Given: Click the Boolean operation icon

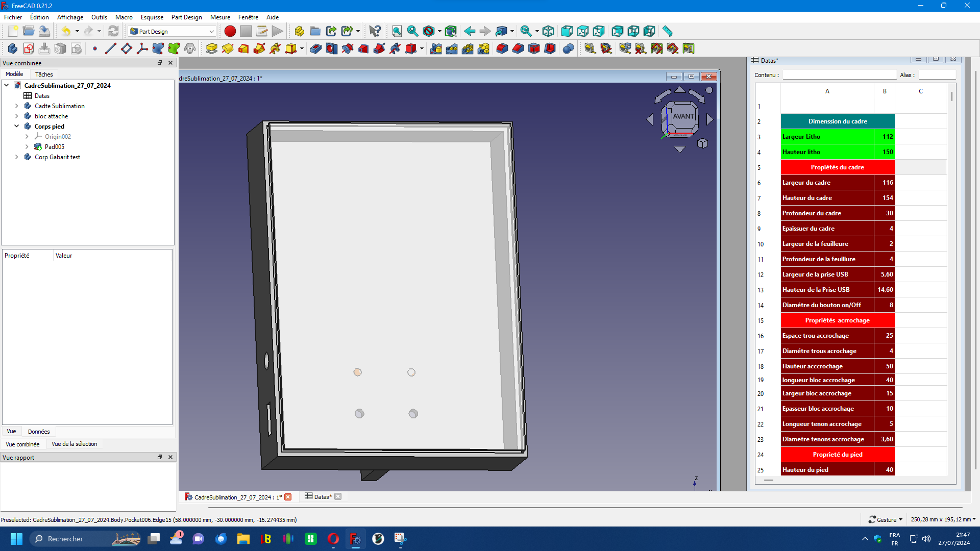Looking at the screenshot, I should (x=568, y=48).
